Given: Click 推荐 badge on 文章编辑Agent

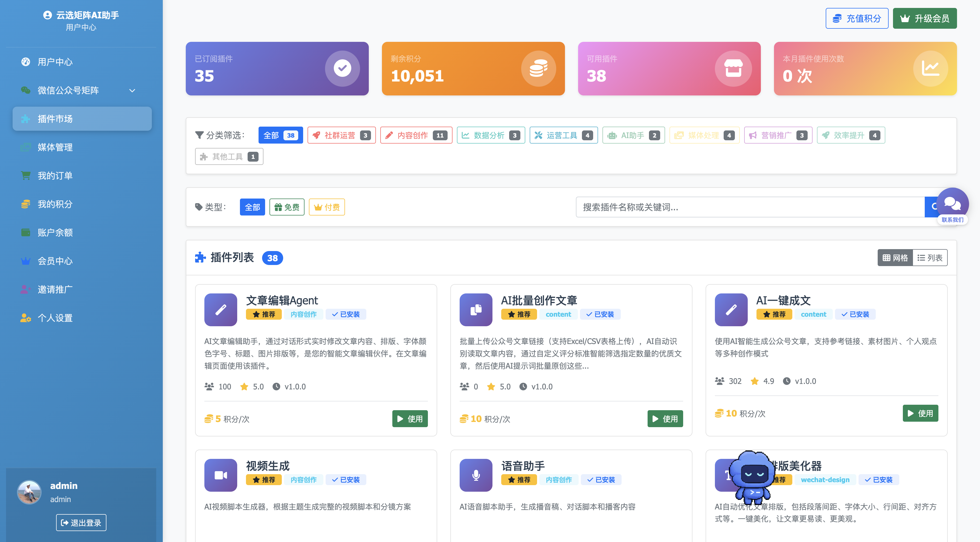Looking at the screenshot, I should tap(264, 314).
